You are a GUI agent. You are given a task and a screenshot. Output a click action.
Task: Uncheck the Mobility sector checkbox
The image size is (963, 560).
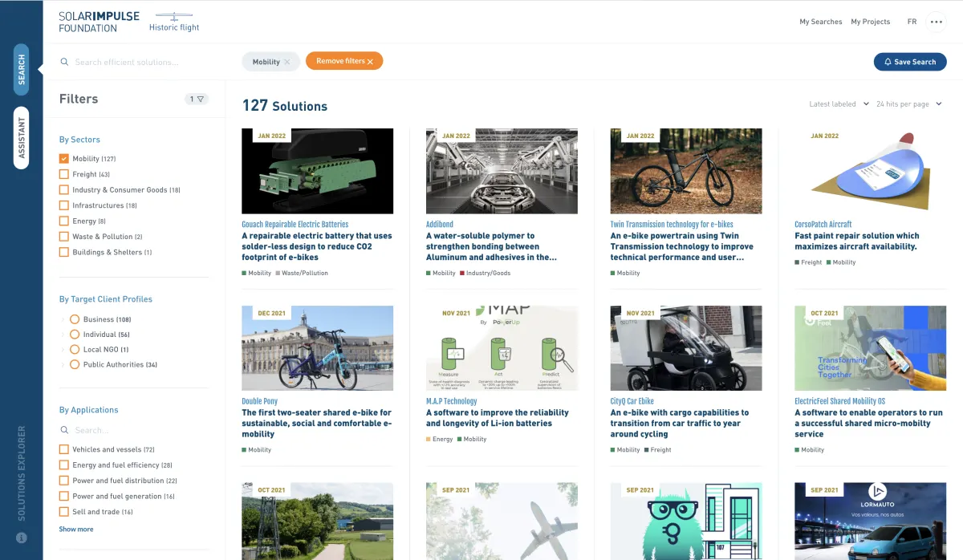coord(64,159)
